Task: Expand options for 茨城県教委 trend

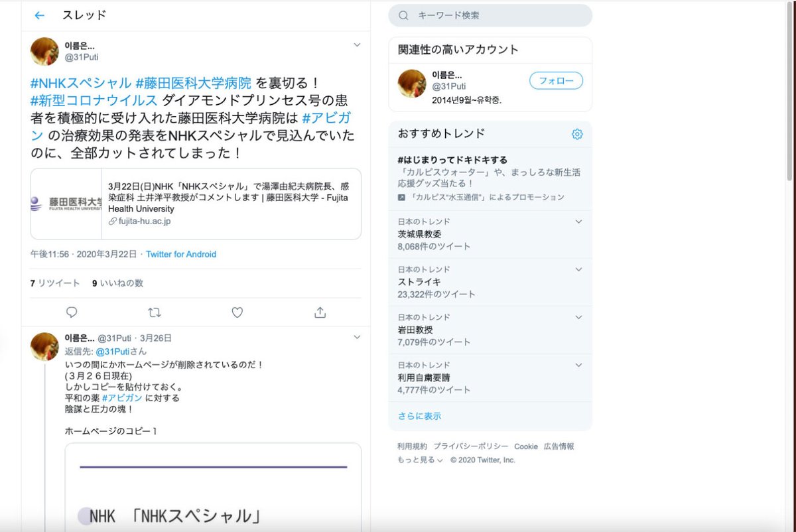Action: [x=578, y=222]
